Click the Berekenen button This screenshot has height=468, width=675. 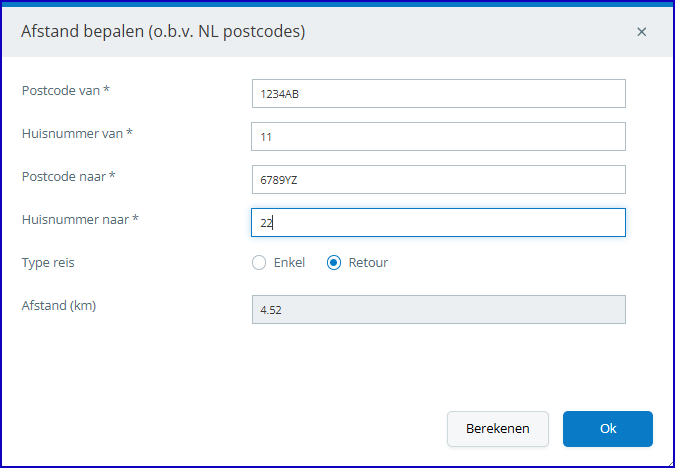tap(498, 429)
